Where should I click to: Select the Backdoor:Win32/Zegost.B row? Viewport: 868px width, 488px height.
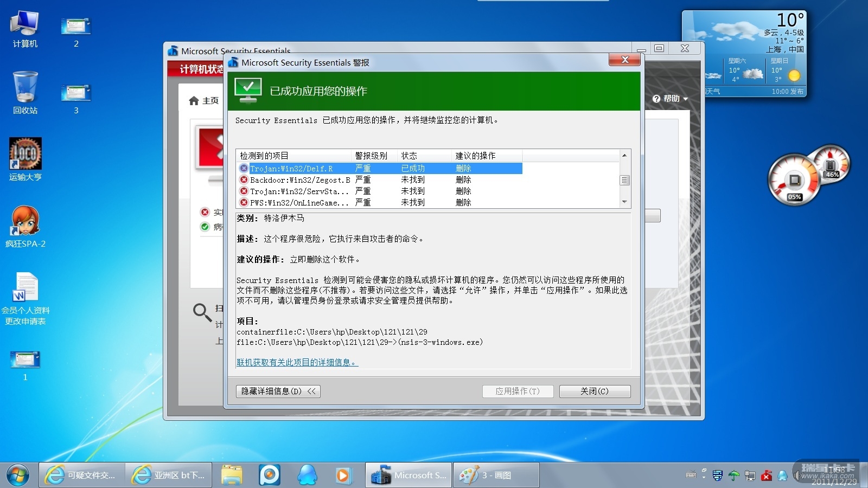point(379,180)
